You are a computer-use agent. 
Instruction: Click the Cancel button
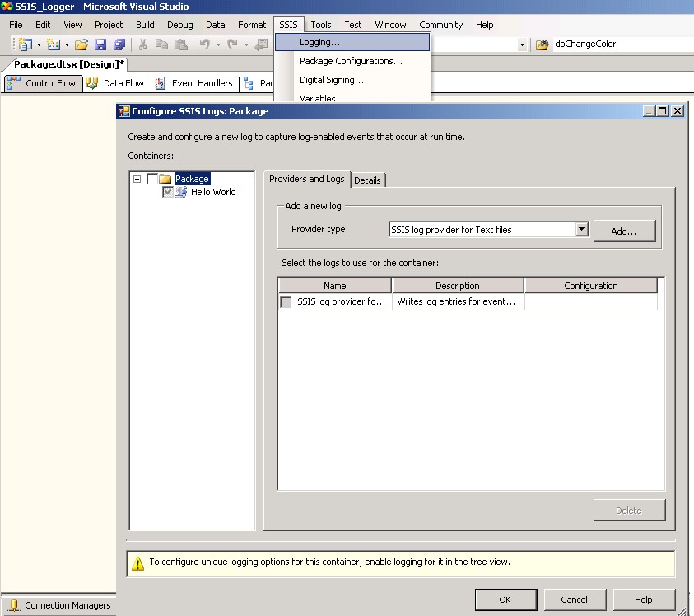click(x=575, y=600)
